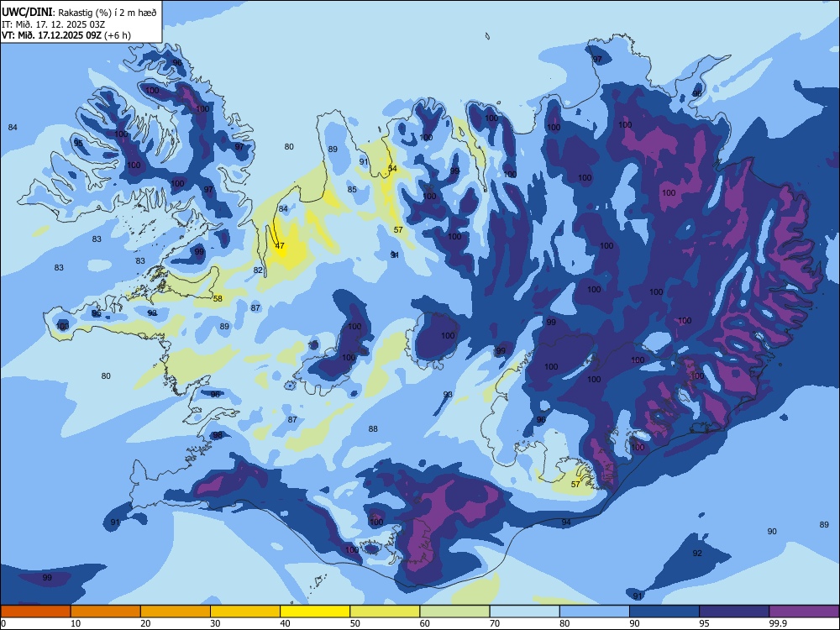Choose the amber 30–40 legend swatch
The image size is (840, 630).
[x=245, y=612]
